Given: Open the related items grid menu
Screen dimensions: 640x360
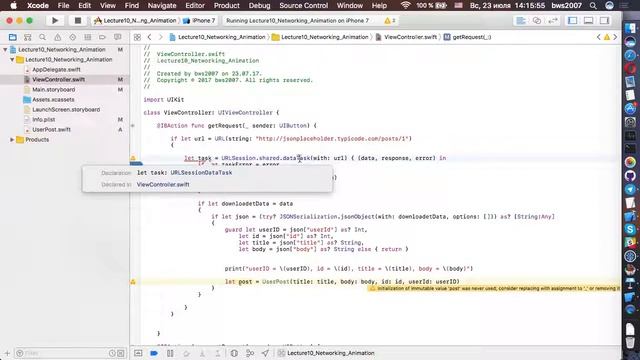Looking at the screenshot, I should (137, 37).
